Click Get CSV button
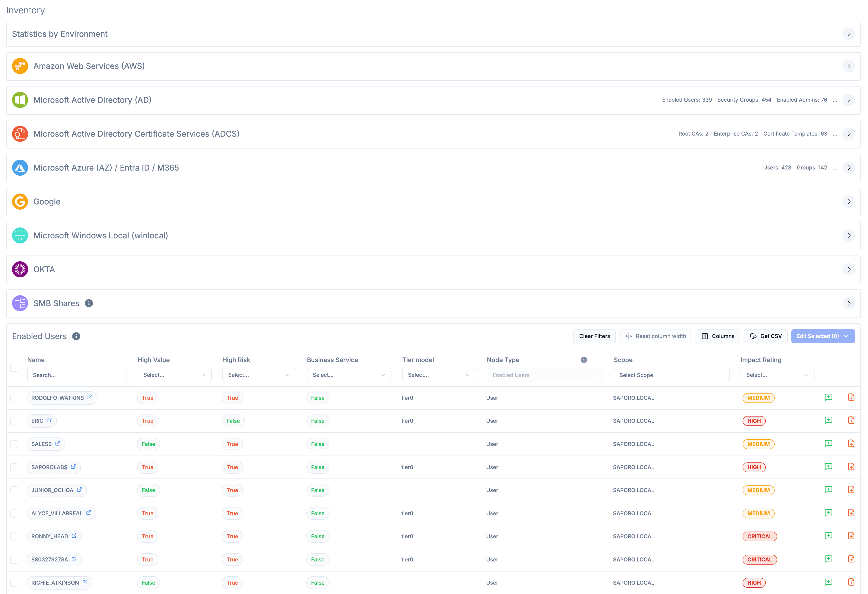The image size is (868, 594). coord(766,336)
